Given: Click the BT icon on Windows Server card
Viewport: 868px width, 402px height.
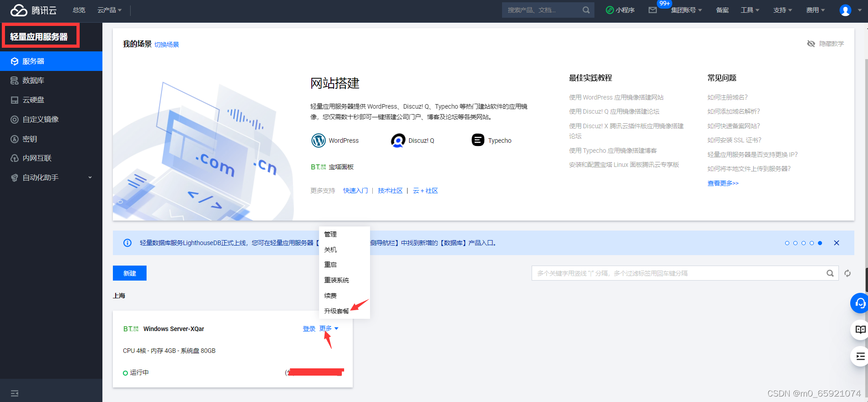Looking at the screenshot, I should [131, 329].
